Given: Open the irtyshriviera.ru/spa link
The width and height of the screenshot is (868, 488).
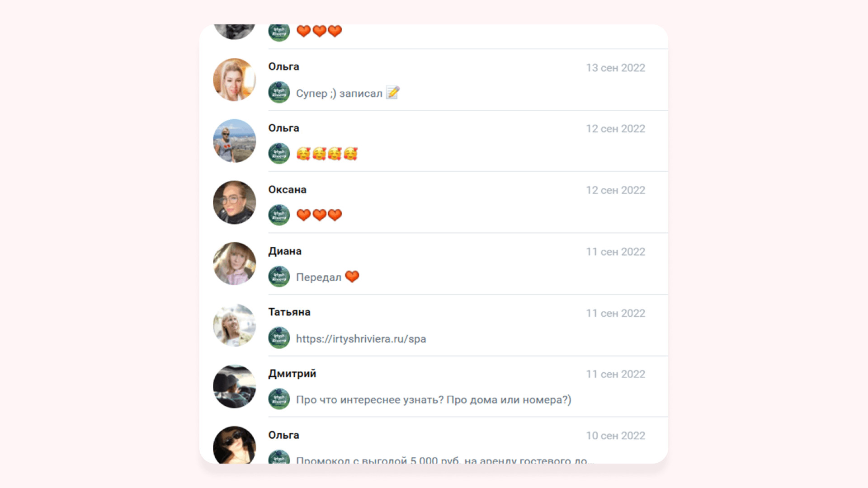Looking at the screenshot, I should tap(361, 339).
